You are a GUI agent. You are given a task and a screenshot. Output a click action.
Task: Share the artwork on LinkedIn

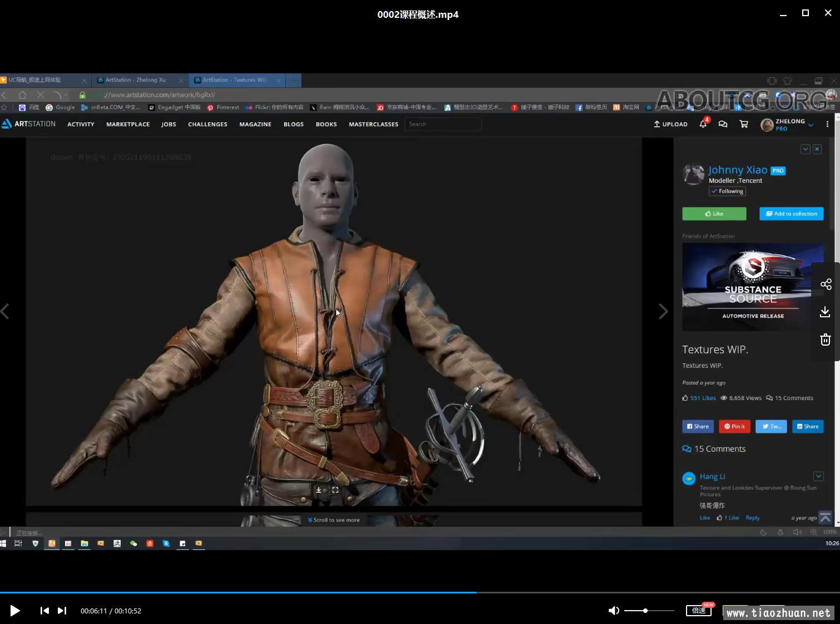point(808,426)
